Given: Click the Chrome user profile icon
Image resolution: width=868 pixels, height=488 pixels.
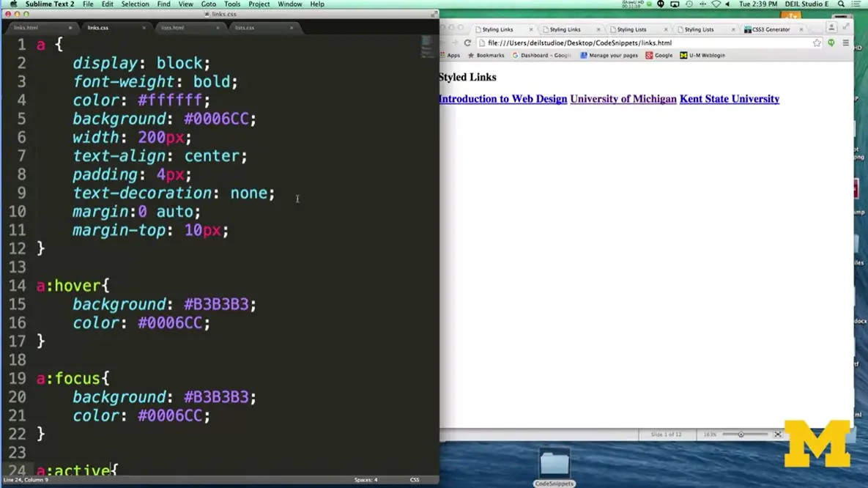Looking at the screenshot, I should [x=831, y=28].
